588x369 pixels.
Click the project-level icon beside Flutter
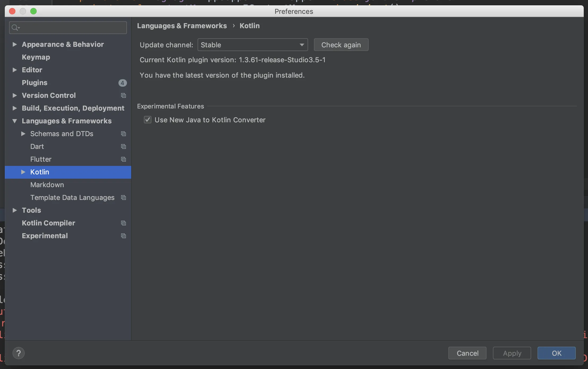(x=123, y=159)
